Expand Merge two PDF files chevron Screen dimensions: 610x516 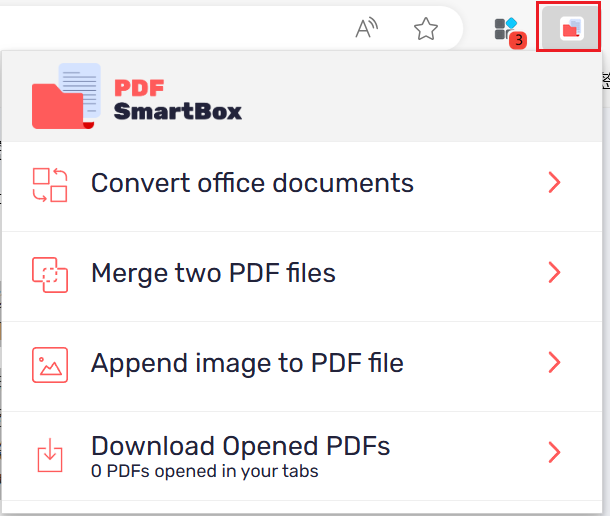[554, 272]
